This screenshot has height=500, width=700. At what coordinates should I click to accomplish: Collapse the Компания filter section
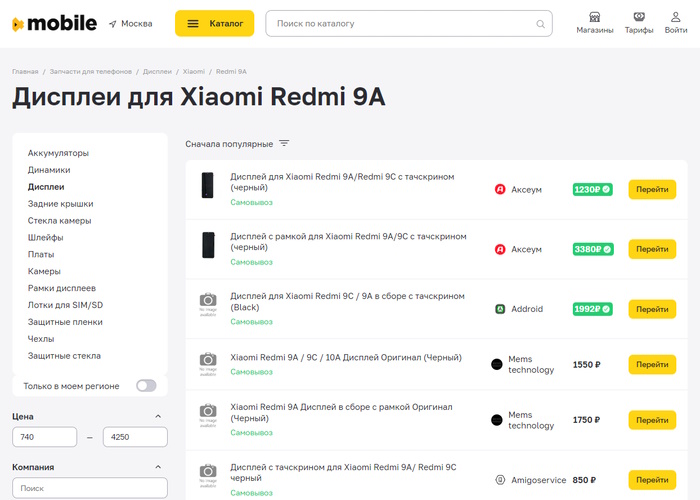coord(158,467)
